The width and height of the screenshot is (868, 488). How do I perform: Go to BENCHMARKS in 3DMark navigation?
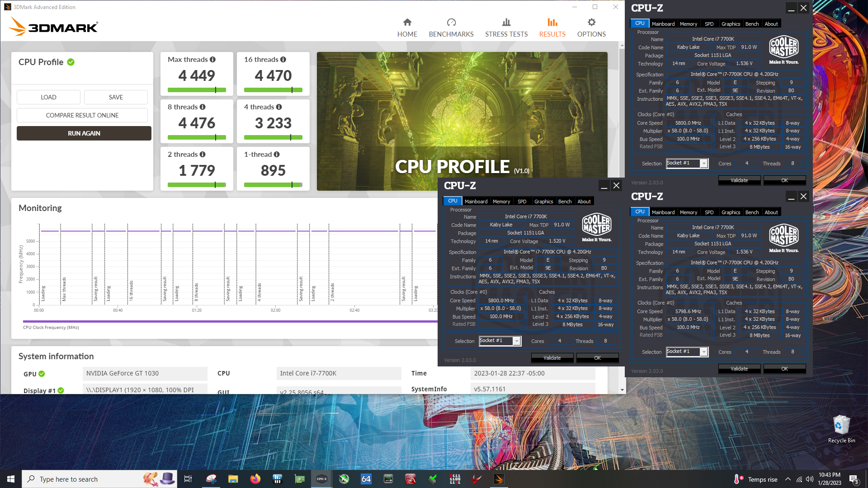pyautogui.click(x=451, y=28)
